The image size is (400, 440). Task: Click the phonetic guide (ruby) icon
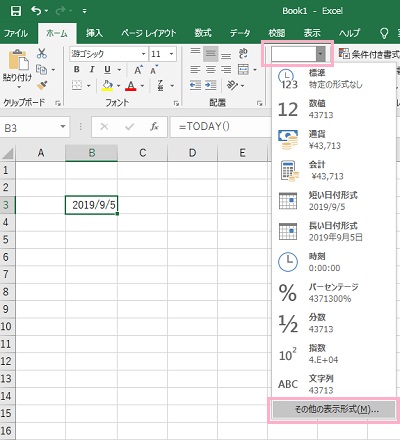160,85
